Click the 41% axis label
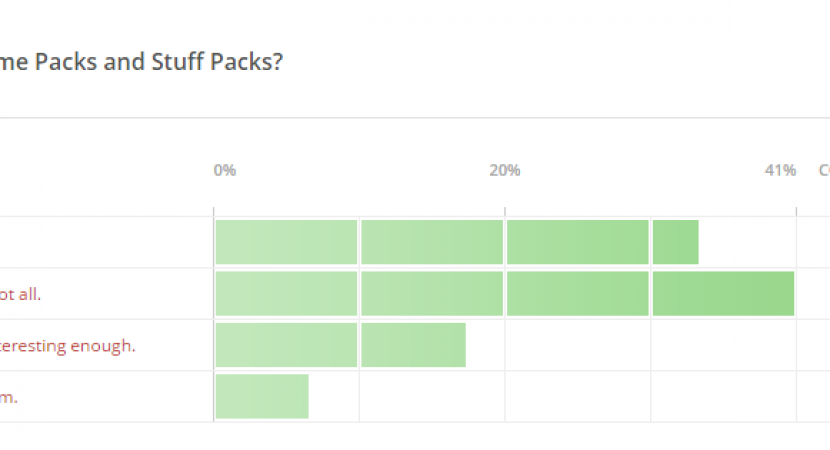The image size is (830, 450). click(780, 170)
